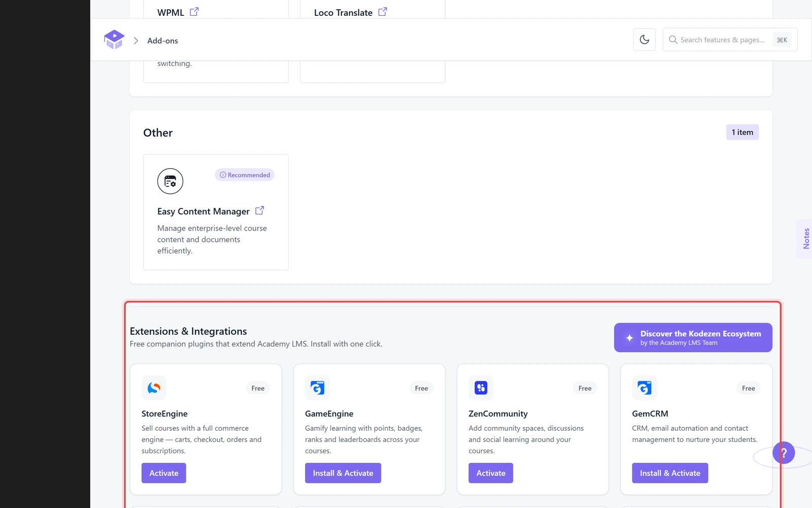Click Discover the Kodezen Ecosystem banner
Image resolution: width=812 pixels, height=508 pixels.
693,337
